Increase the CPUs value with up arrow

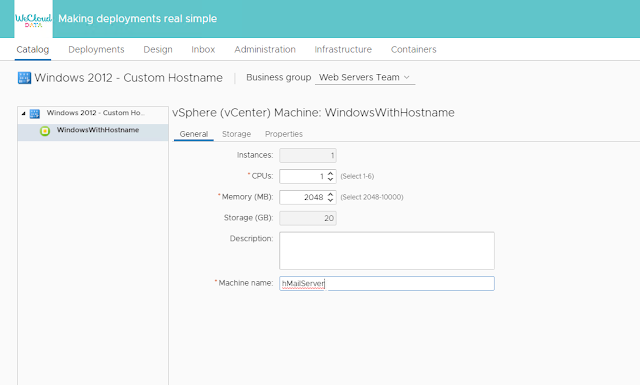331,173
